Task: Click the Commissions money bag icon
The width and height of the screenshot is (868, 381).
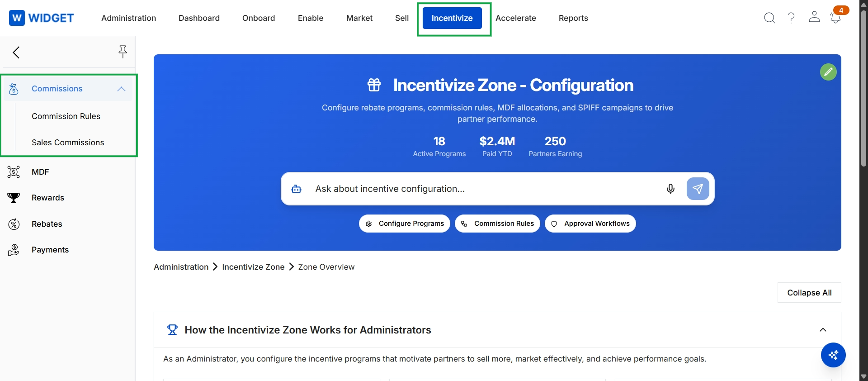Action: 14,89
